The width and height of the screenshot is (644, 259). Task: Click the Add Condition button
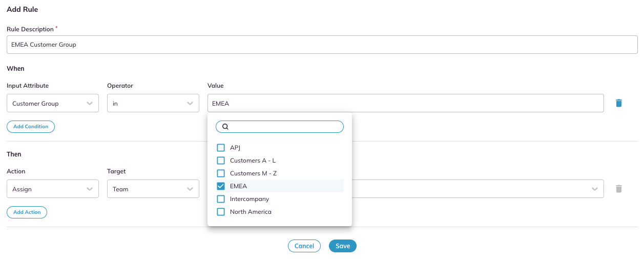31,127
